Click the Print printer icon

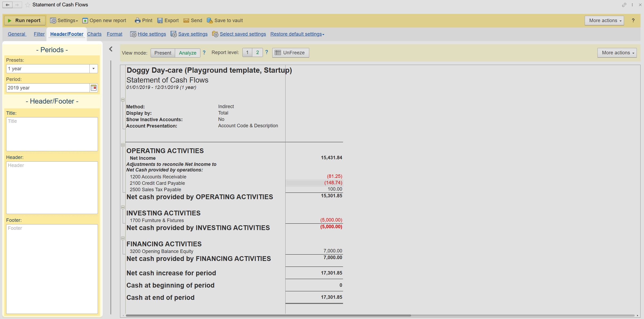(x=137, y=21)
